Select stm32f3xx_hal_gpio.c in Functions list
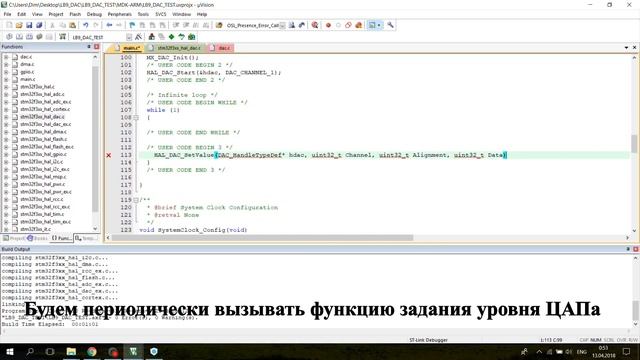This screenshot has width=640, height=360. (x=44, y=155)
